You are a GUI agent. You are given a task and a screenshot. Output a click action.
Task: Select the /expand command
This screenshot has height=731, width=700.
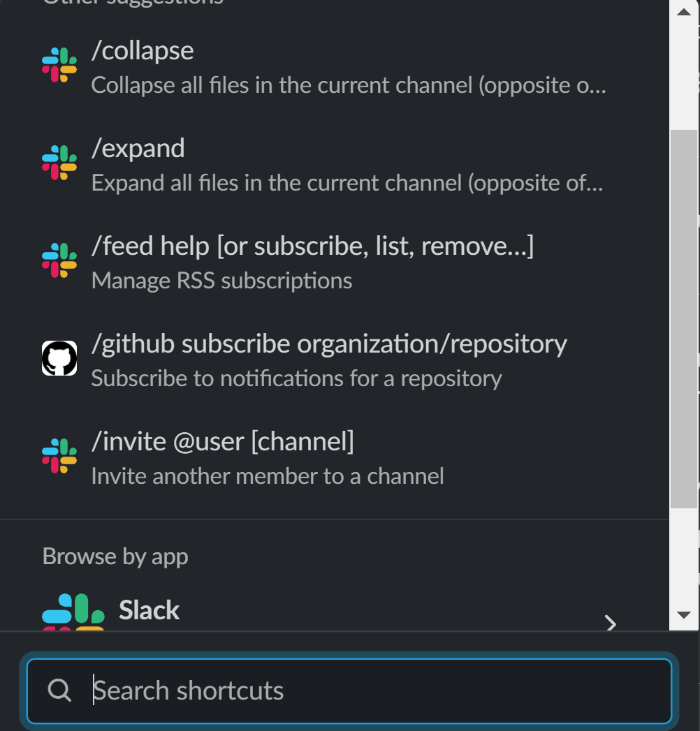click(138, 149)
